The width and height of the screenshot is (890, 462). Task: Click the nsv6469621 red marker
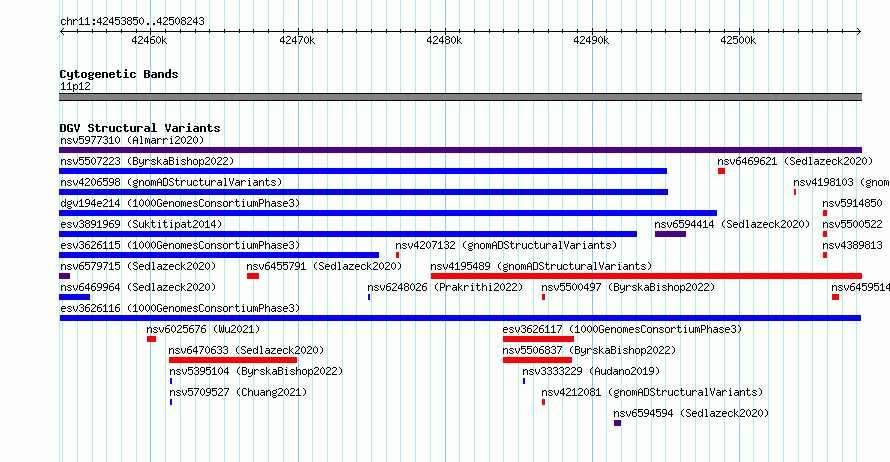coord(721,171)
